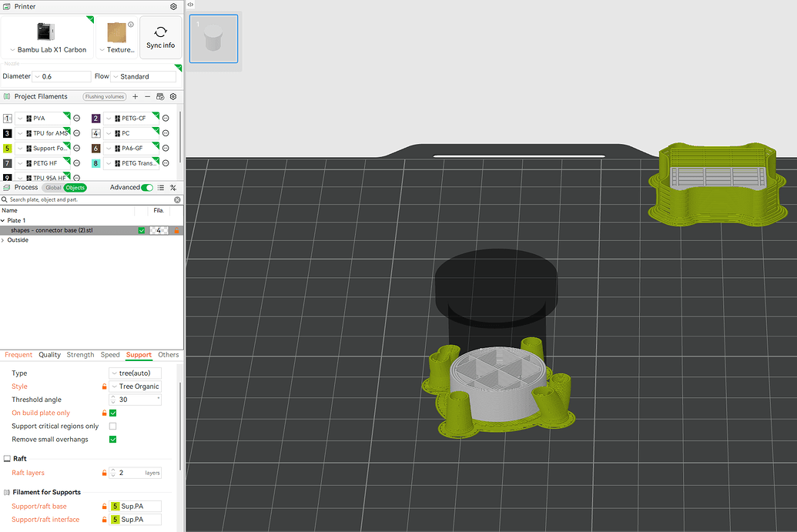Toggle printable checkbox for connector base object
The height and width of the screenshot is (532, 797).
click(142, 230)
